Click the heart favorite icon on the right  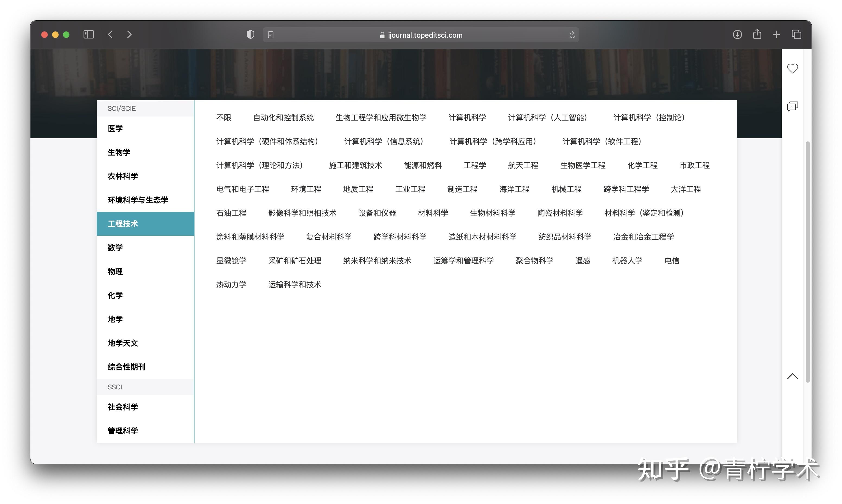click(x=793, y=68)
